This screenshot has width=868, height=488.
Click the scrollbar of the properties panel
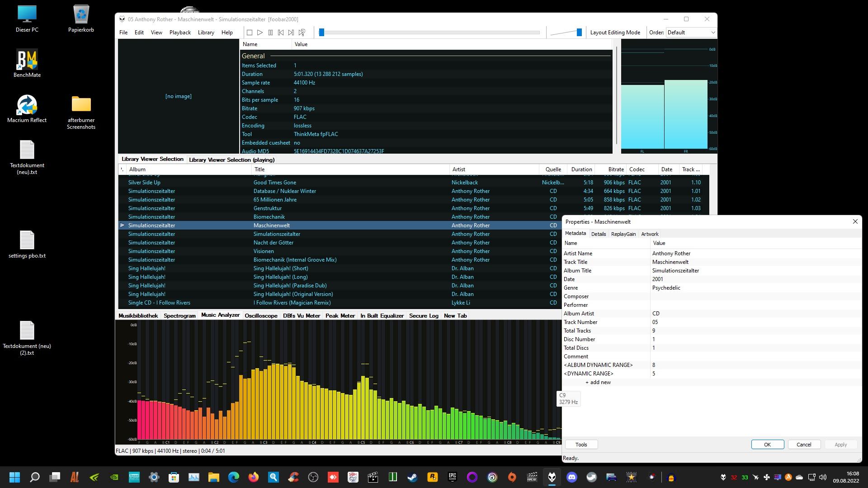pyautogui.click(x=616, y=96)
